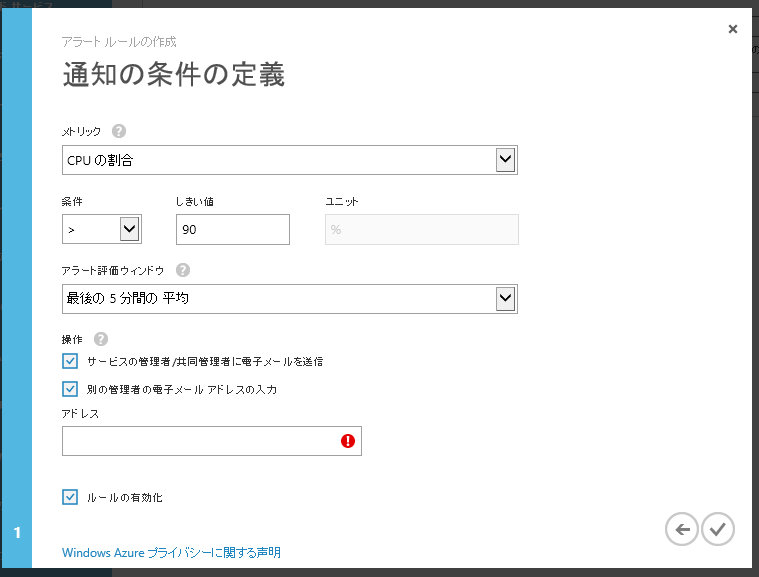Image resolution: width=759 pixels, height=577 pixels.
Task: Click the red error icon in address field
Action: coord(348,441)
